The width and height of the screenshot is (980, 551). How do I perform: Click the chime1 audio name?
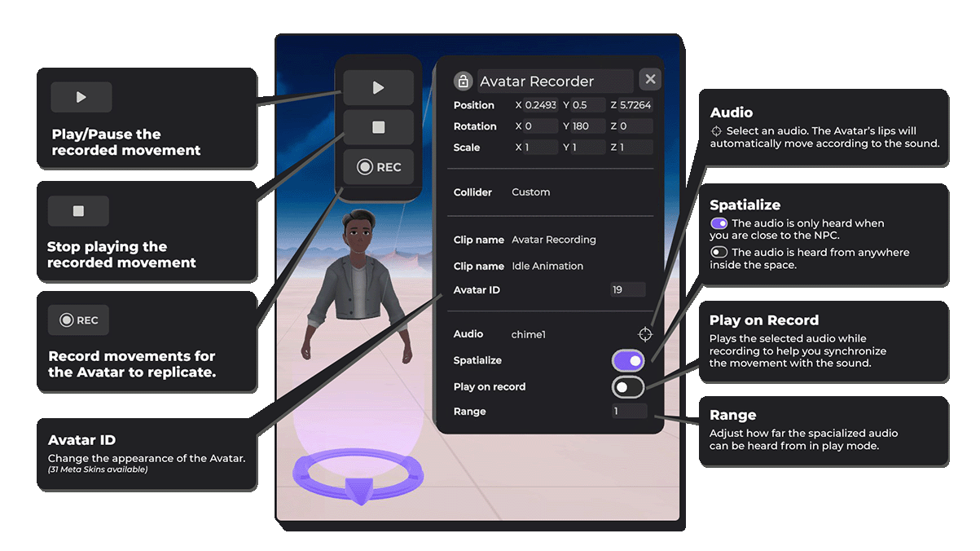coord(527,334)
